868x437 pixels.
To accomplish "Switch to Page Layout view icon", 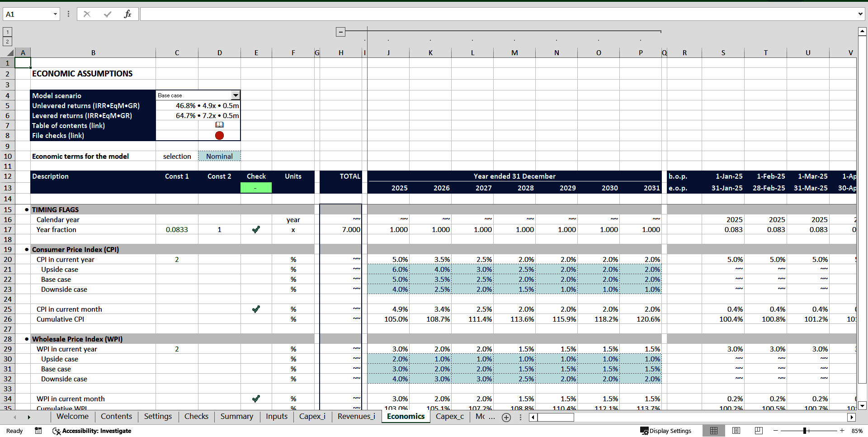I will [x=736, y=431].
